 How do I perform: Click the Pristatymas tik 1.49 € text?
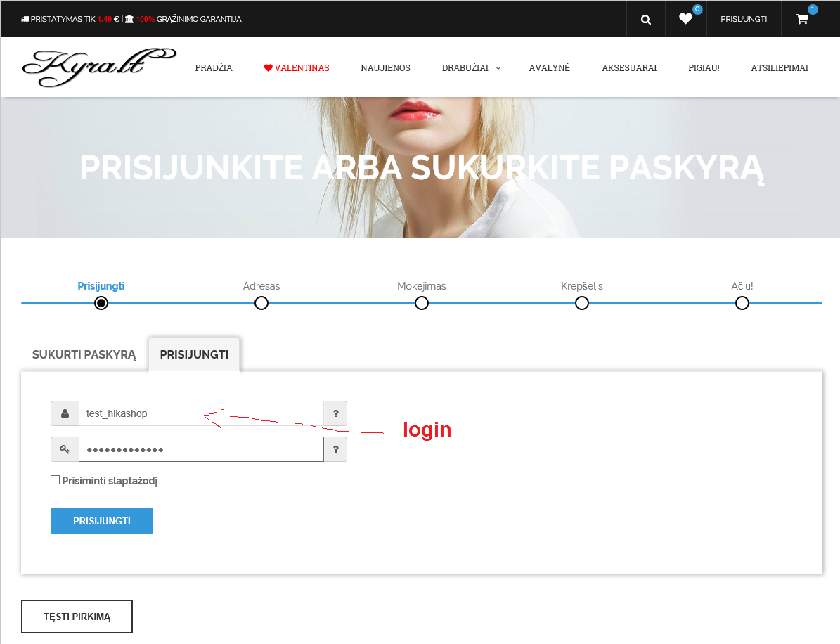click(75, 19)
